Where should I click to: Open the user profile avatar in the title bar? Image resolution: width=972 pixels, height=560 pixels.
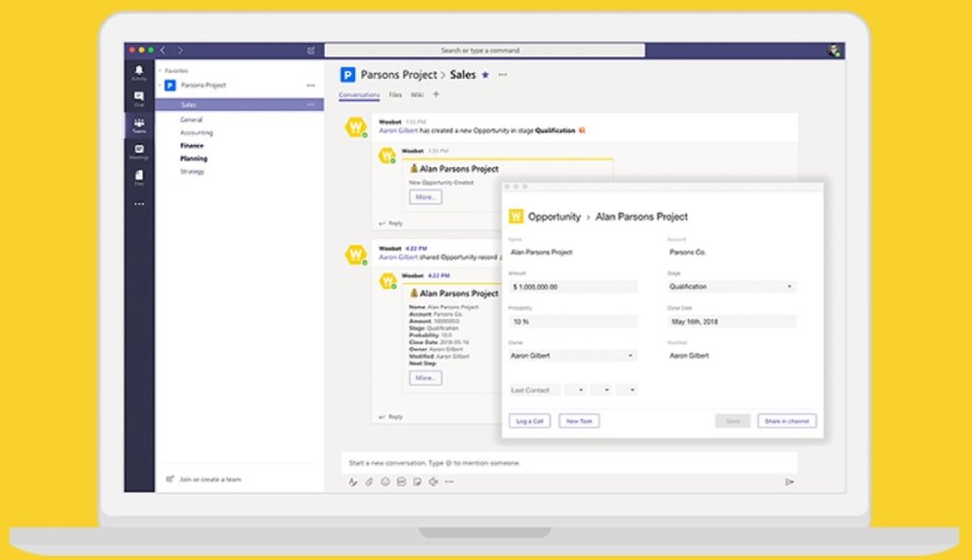coord(834,51)
